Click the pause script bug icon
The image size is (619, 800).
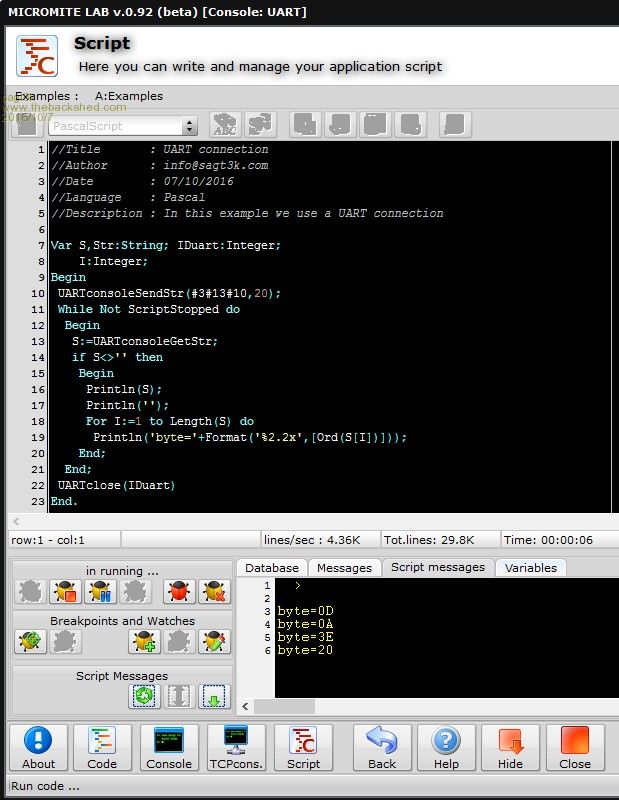click(99, 593)
